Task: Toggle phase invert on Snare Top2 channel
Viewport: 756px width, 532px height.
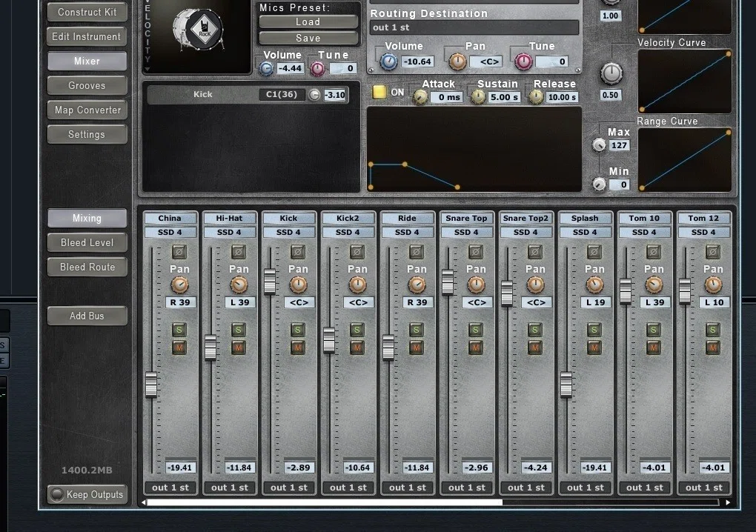Action: coord(534,251)
